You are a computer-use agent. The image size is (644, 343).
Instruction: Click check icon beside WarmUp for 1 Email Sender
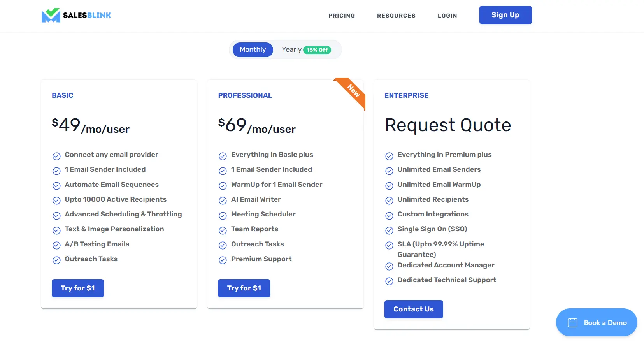click(x=223, y=186)
